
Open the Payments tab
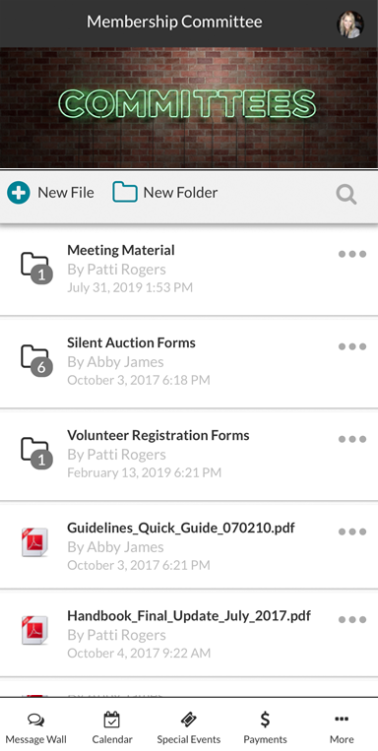[265, 728]
